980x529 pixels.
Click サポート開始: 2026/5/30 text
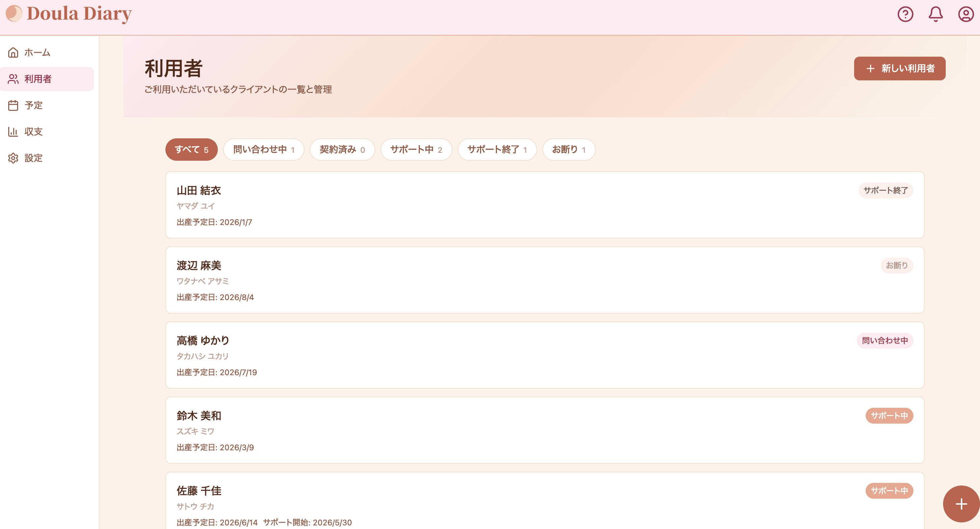tap(307, 522)
